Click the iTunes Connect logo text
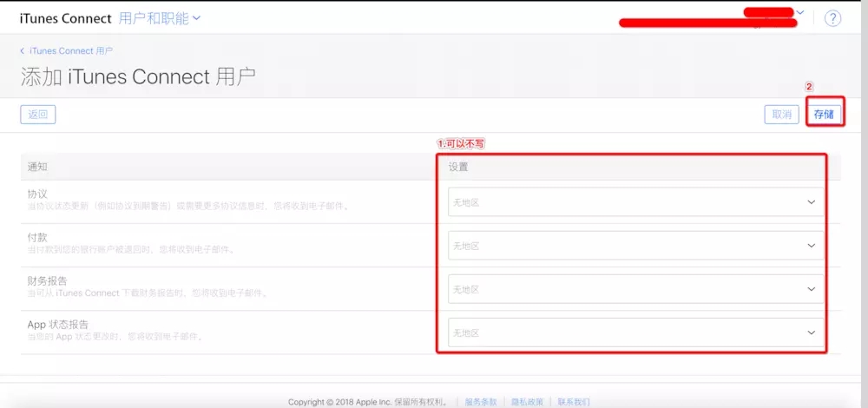 click(65, 18)
